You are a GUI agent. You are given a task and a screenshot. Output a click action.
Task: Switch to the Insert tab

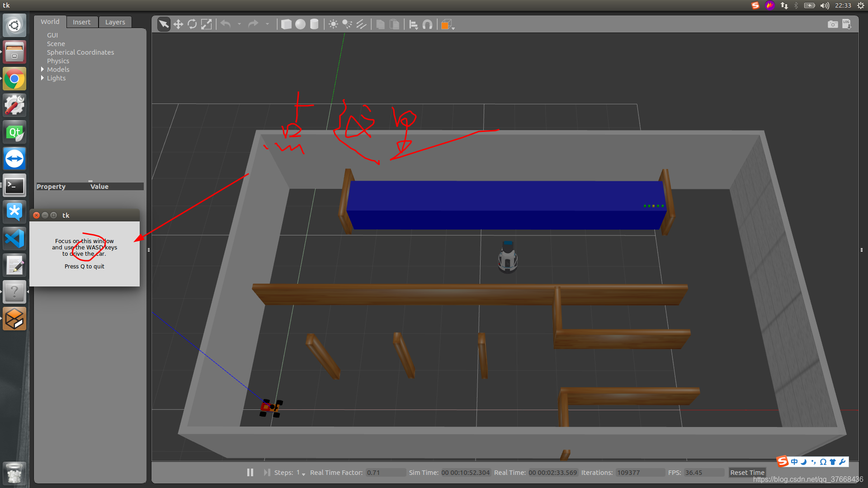point(81,22)
